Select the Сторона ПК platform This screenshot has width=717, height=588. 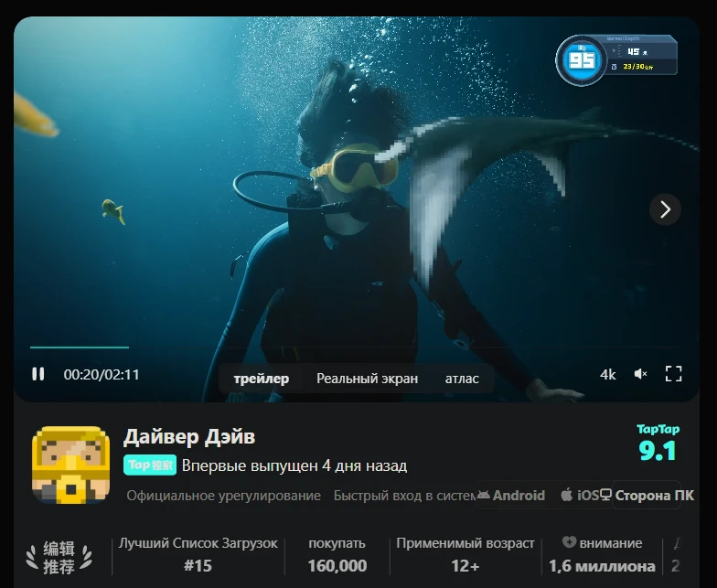click(x=647, y=496)
